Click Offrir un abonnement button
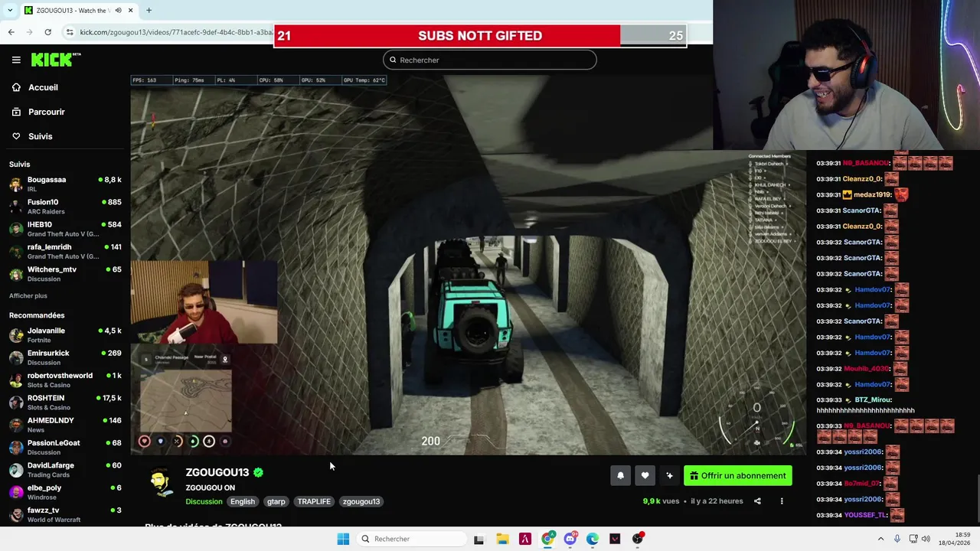The width and height of the screenshot is (980, 551). click(x=738, y=475)
